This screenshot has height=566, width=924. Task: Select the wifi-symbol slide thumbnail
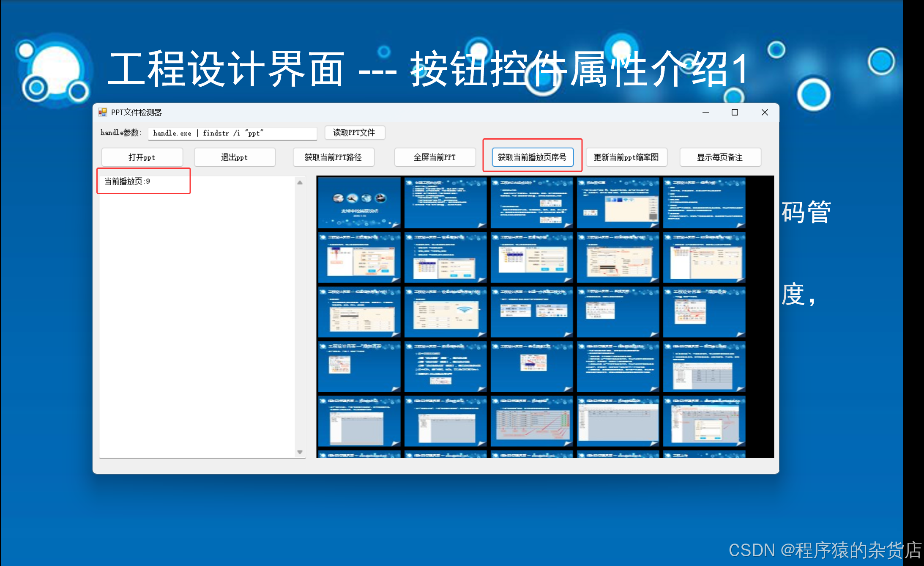(x=445, y=312)
